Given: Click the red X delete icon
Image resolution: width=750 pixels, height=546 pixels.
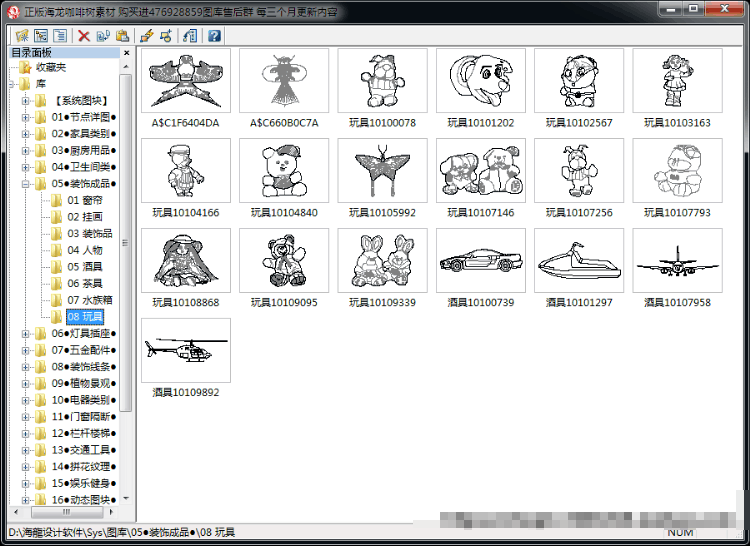Looking at the screenshot, I should click(x=84, y=35).
